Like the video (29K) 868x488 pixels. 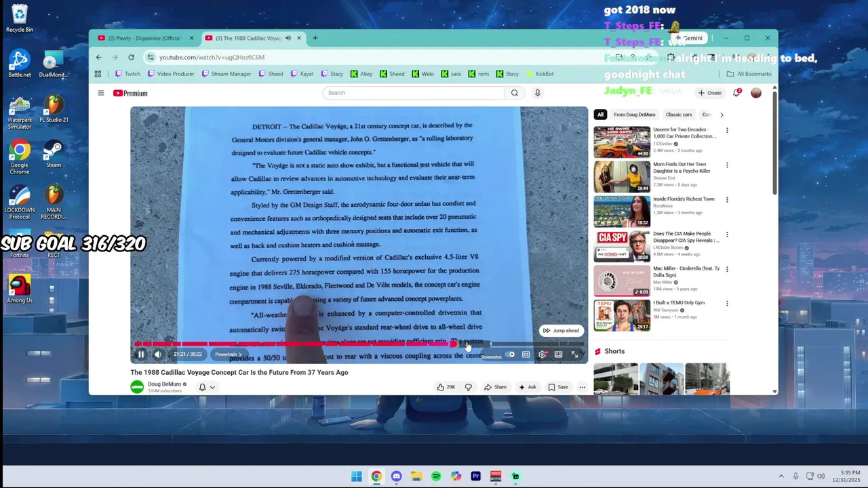pos(446,387)
